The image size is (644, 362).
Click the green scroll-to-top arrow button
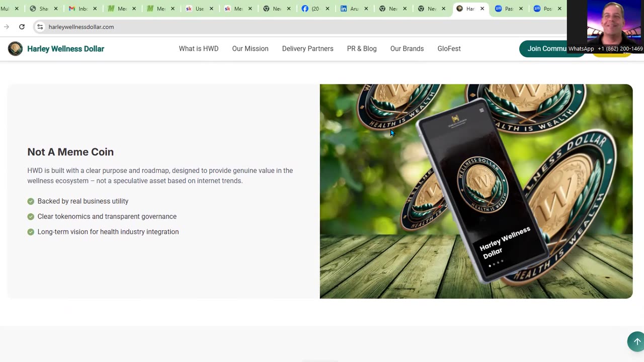[636, 341]
